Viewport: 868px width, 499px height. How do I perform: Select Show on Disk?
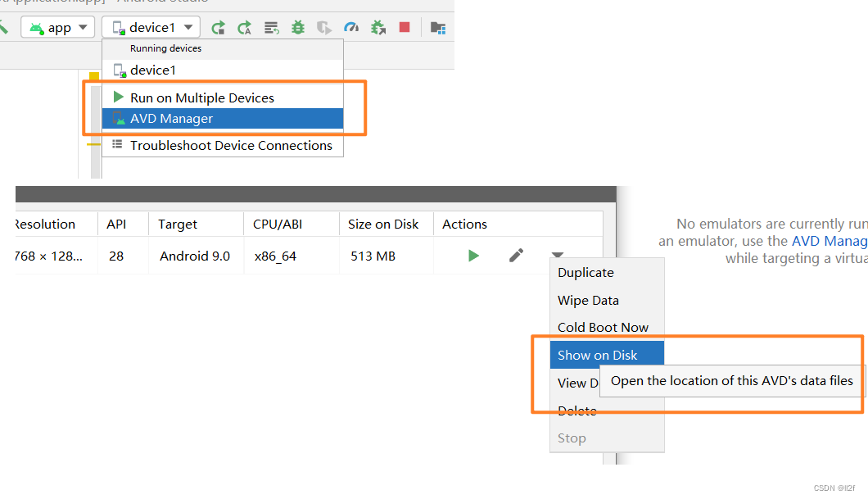(x=607, y=355)
